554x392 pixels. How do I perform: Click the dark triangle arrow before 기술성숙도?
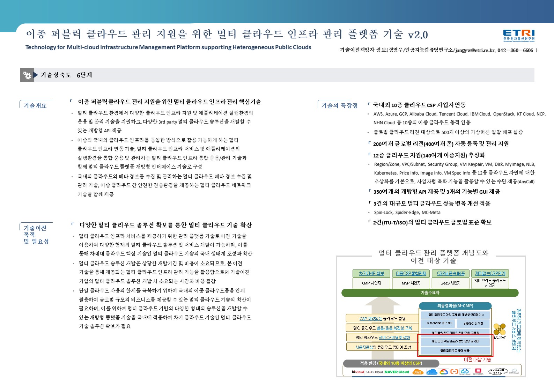[36, 75]
